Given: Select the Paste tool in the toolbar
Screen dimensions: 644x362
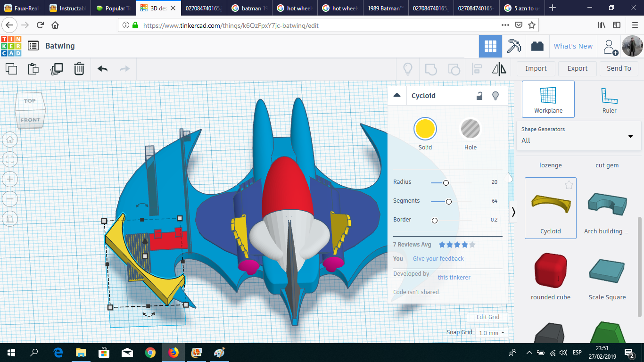Looking at the screenshot, I should coord(33,68).
